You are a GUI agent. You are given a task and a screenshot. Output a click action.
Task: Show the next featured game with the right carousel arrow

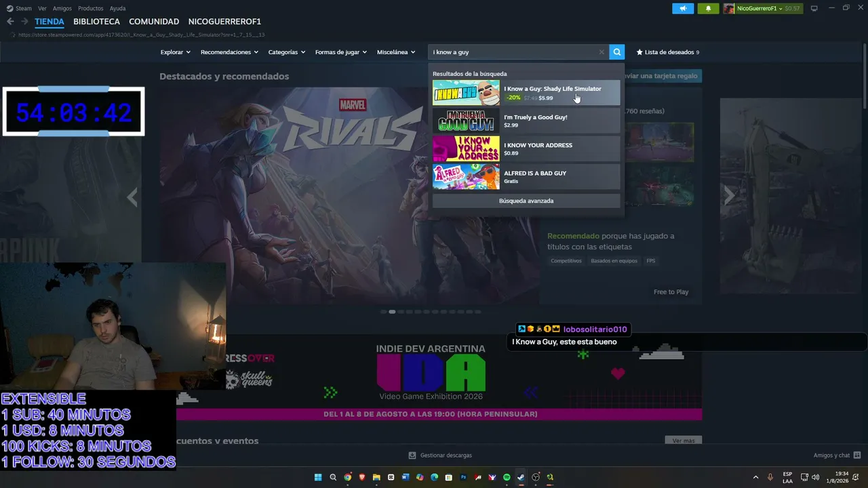click(729, 197)
